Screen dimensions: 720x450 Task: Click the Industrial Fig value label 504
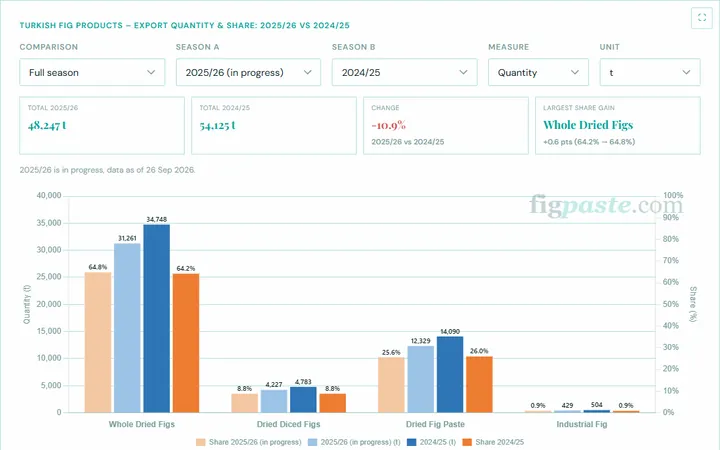click(x=596, y=405)
